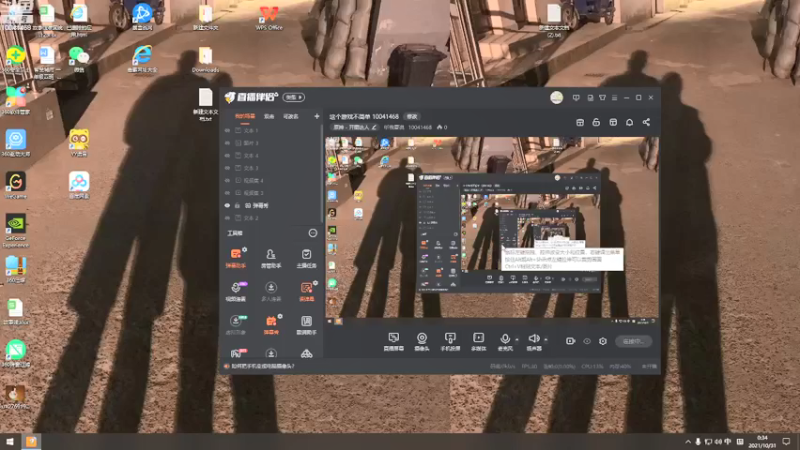Expand the microphone options arrow
Viewport: 800px width, 450px height.
tap(517, 339)
